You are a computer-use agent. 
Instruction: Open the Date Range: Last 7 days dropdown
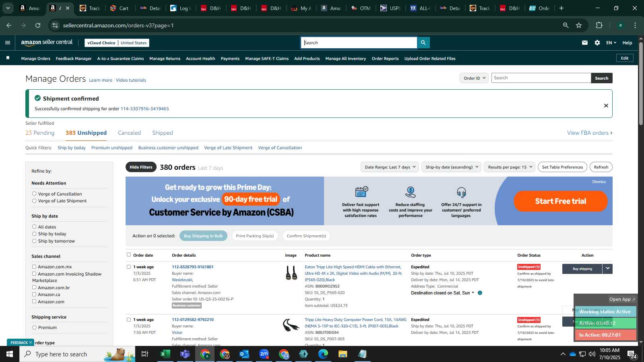(390, 167)
